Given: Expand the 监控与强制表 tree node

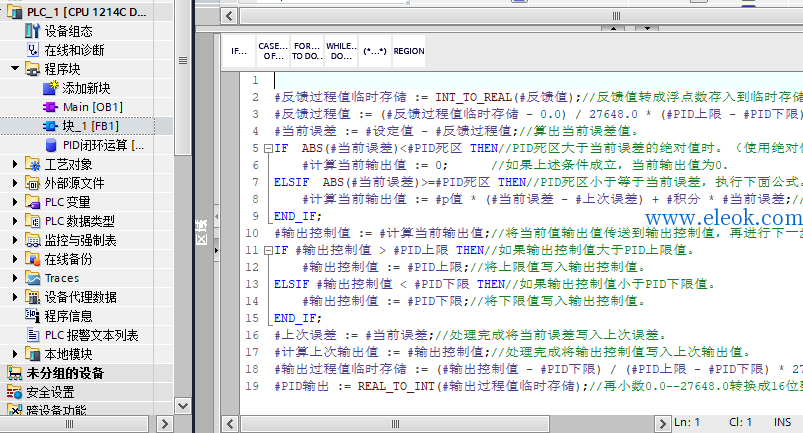Looking at the screenshot, I should coord(15,240).
